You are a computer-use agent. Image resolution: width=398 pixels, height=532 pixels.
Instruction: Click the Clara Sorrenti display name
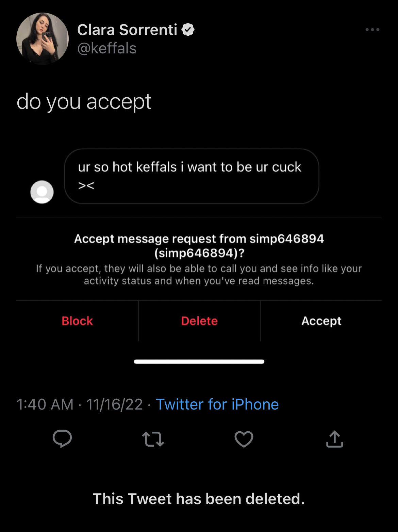pyautogui.click(x=127, y=30)
